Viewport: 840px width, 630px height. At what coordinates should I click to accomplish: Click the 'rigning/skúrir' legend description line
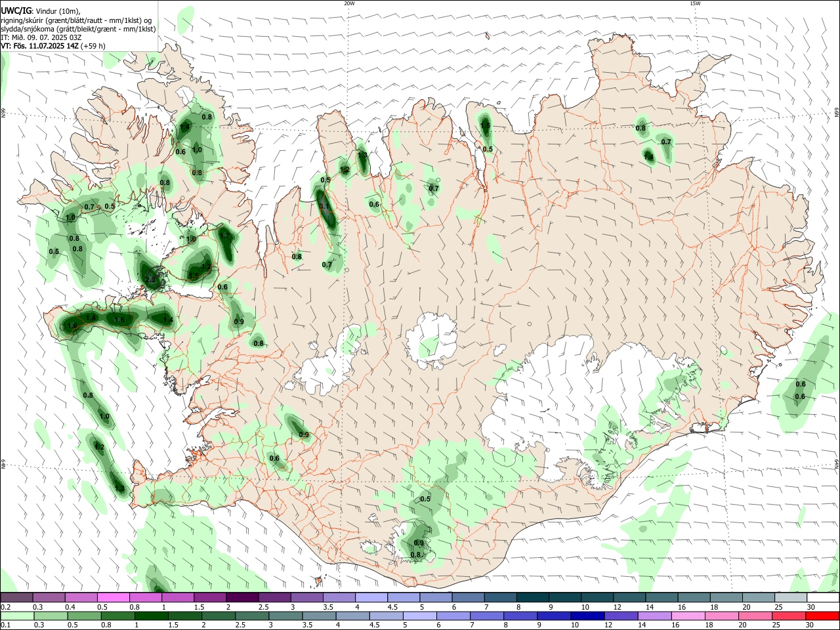[x=76, y=20]
